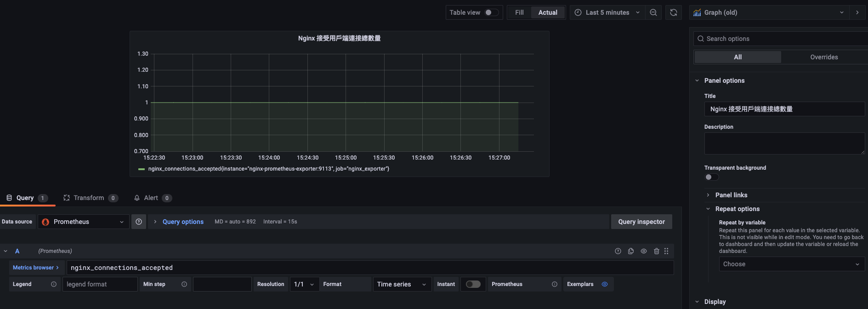Image resolution: width=868 pixels, height=309 pixels.
Task: Open the Query inspector
Action: (x=641, y=222)
